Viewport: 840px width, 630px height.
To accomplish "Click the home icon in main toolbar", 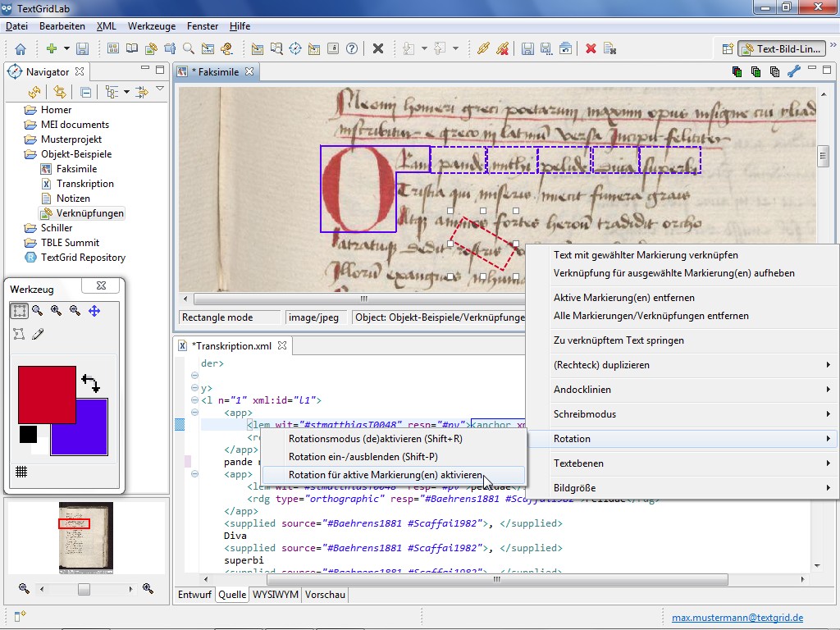I will coord(21,49).
